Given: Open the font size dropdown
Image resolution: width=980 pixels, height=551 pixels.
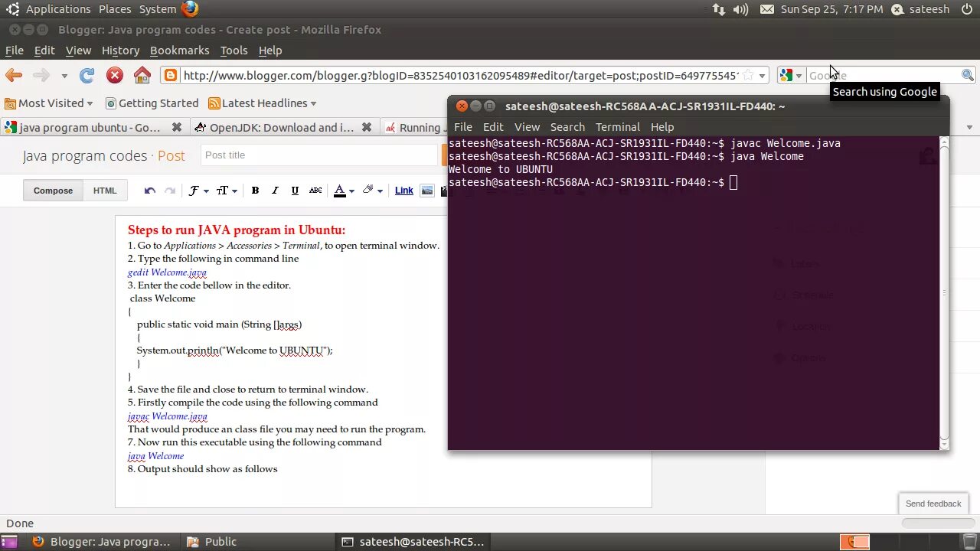Looking at the screenshot, I should [x=227, y=191].
